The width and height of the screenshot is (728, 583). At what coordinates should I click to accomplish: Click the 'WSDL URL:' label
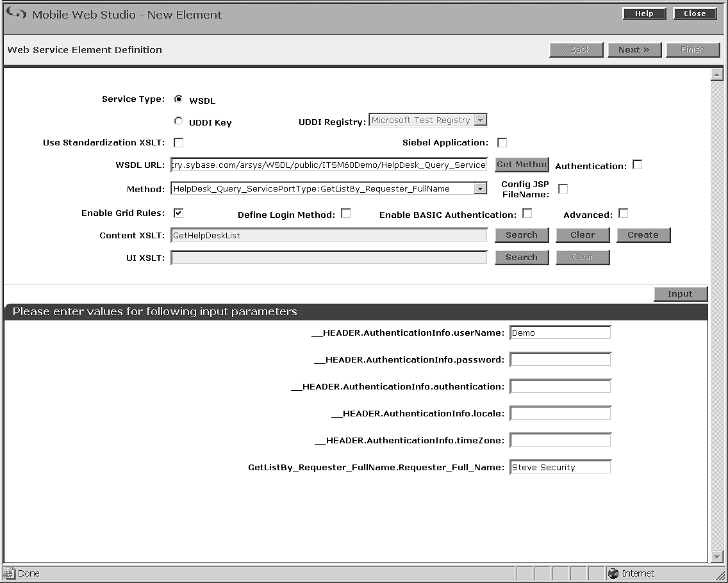click(140, 165)
